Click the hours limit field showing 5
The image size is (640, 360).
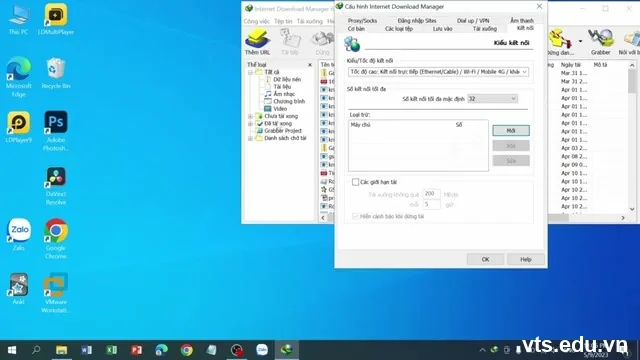tap(431, 204)
